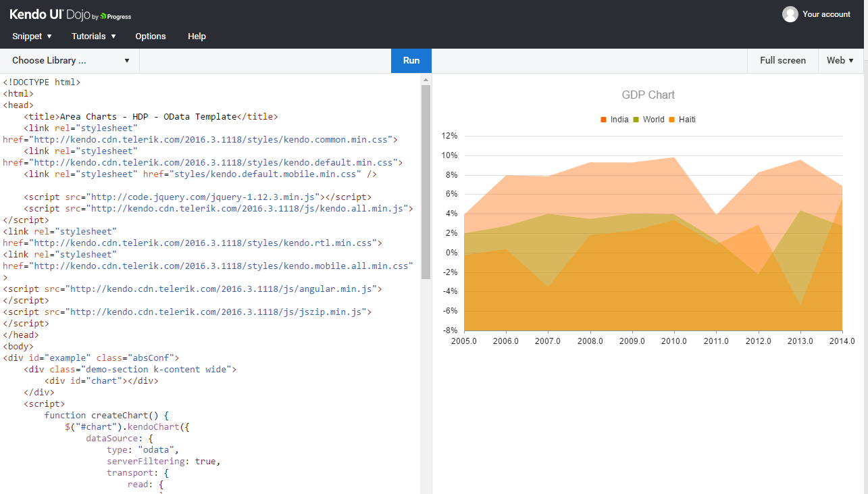Open Your account link

coord(826,14)
